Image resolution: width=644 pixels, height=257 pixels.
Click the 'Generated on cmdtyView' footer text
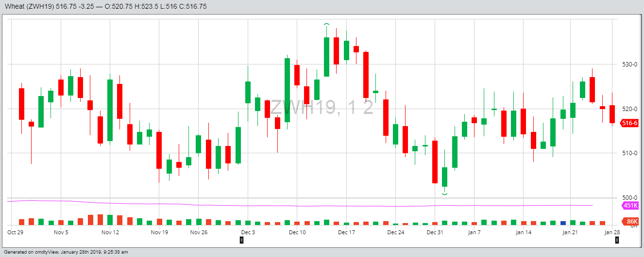pos(66,252)
